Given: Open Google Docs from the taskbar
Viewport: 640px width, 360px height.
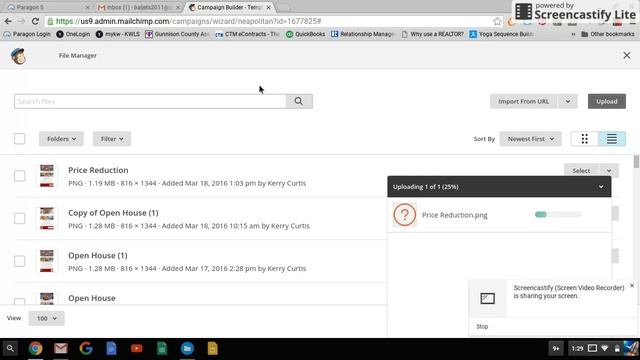Looking at the screenshot, I should (x=111, y=348).
